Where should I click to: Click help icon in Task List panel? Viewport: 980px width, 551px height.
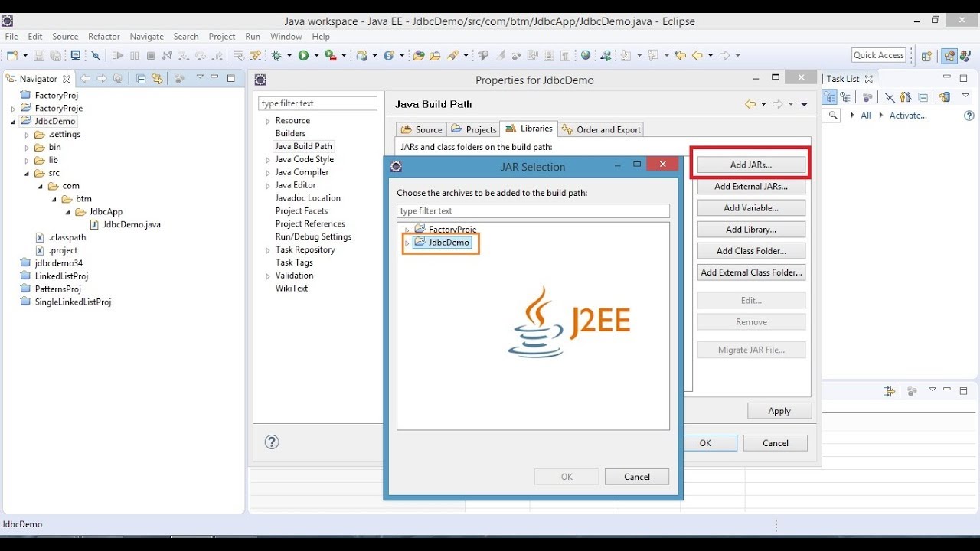[969, 116]
